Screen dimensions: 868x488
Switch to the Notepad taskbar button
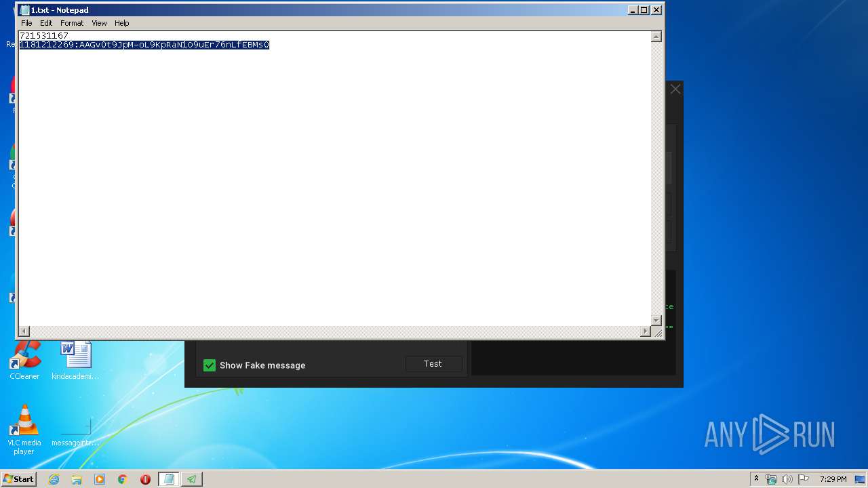[169, 479]
